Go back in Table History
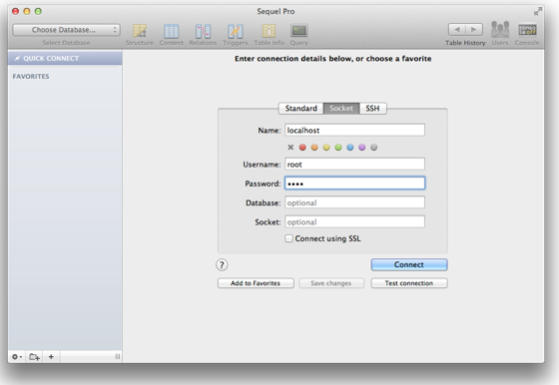This screenshot has width=559, height=385. pos(457,30)
